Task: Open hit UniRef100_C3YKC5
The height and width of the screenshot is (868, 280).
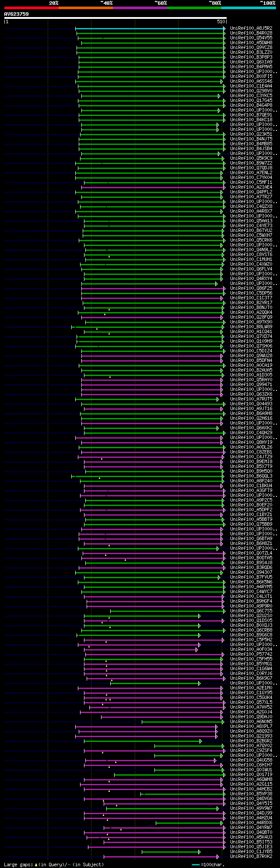Action: click(252, 95)
